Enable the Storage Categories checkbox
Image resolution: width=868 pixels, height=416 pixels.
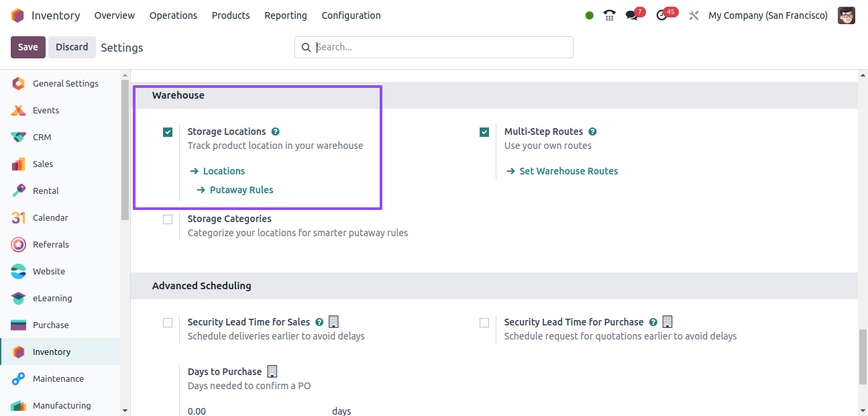168,219
